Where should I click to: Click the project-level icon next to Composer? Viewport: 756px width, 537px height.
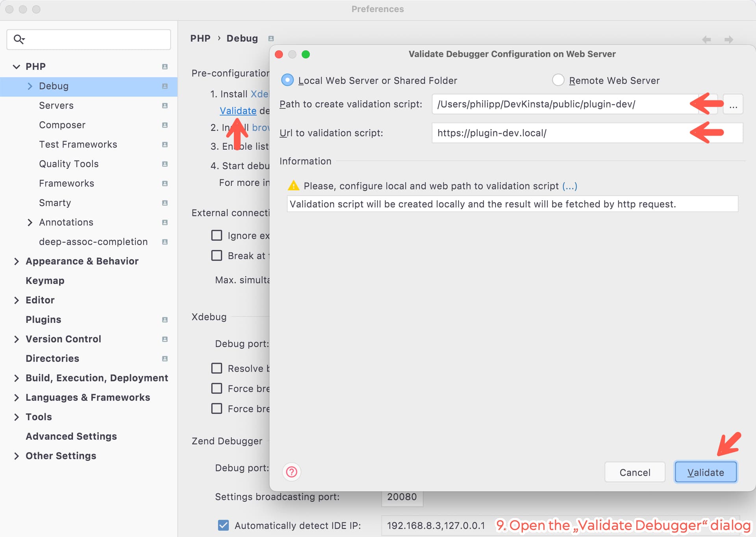[x=165, y=125]
